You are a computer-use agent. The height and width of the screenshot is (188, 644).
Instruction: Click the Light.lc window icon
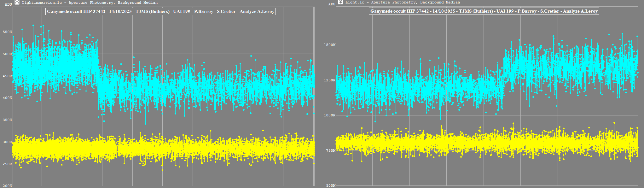[340, 2]
